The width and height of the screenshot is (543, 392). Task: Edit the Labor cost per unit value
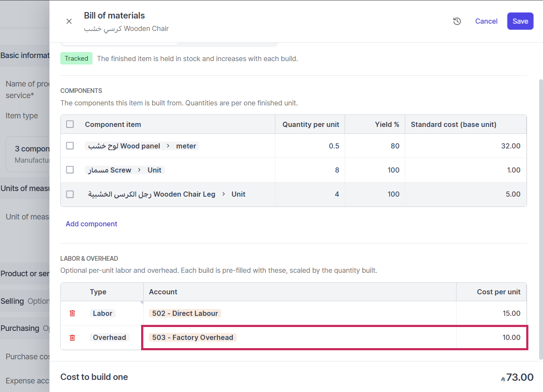tap(491, 313)
